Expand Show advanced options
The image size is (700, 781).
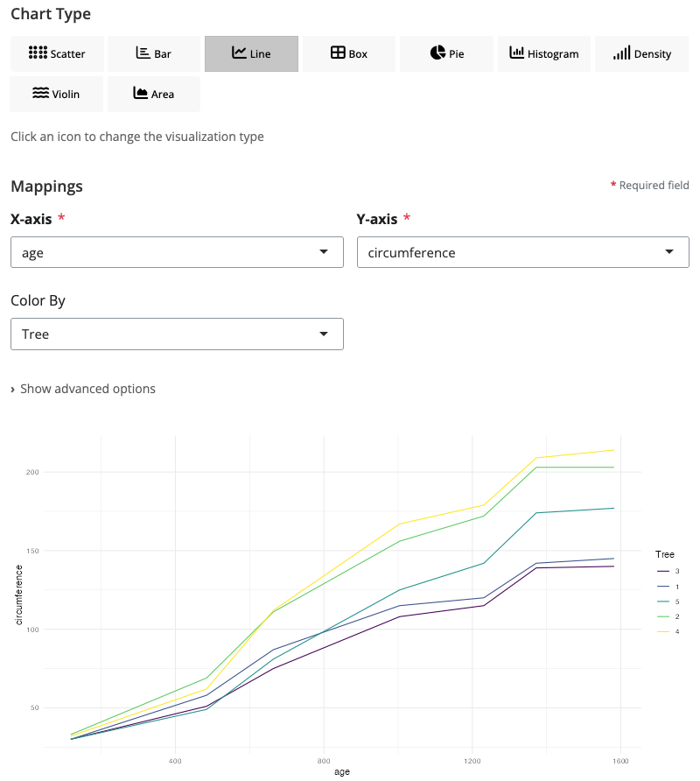83,389
